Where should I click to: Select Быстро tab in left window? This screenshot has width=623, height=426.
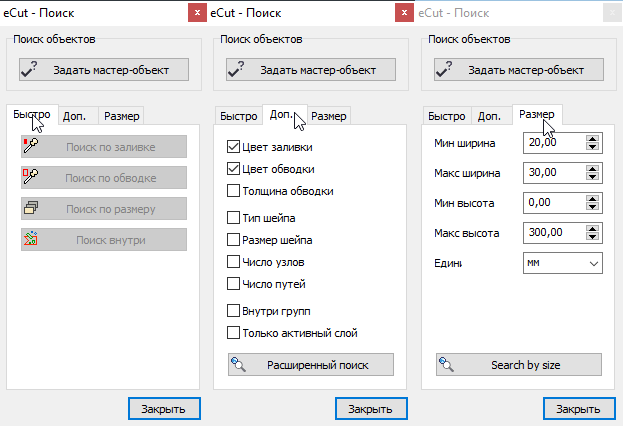pos(32,114)
